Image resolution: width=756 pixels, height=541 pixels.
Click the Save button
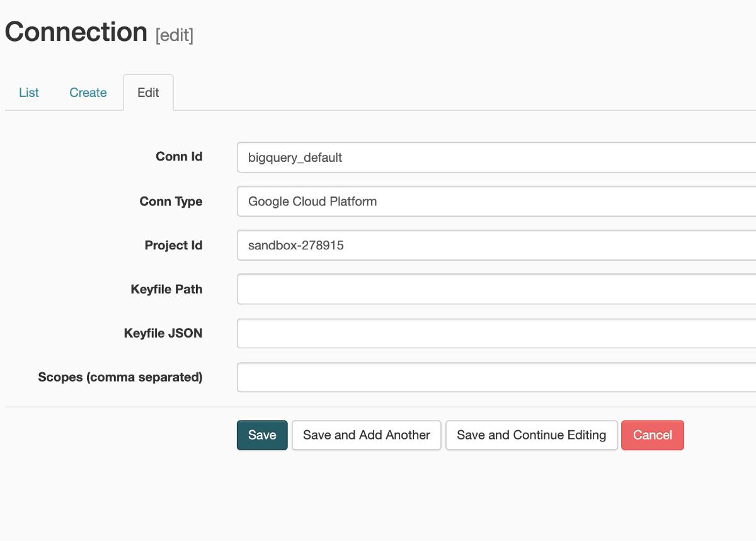261,435
